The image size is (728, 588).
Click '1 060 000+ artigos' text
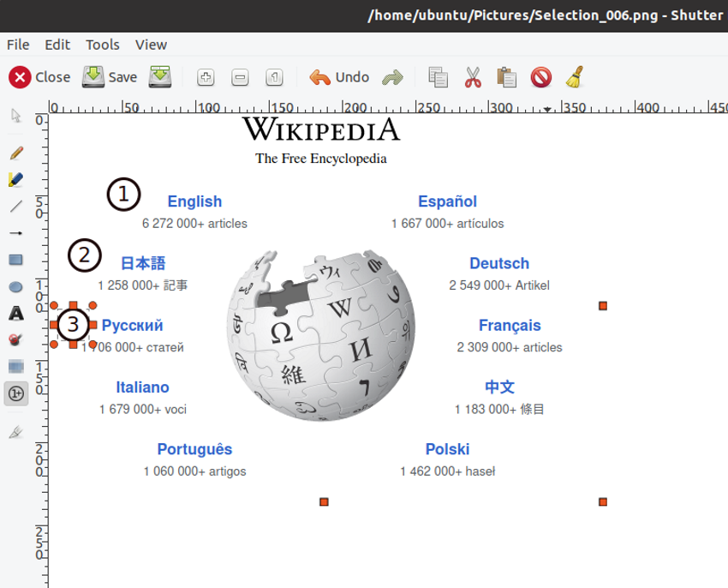tap(194, 471)
